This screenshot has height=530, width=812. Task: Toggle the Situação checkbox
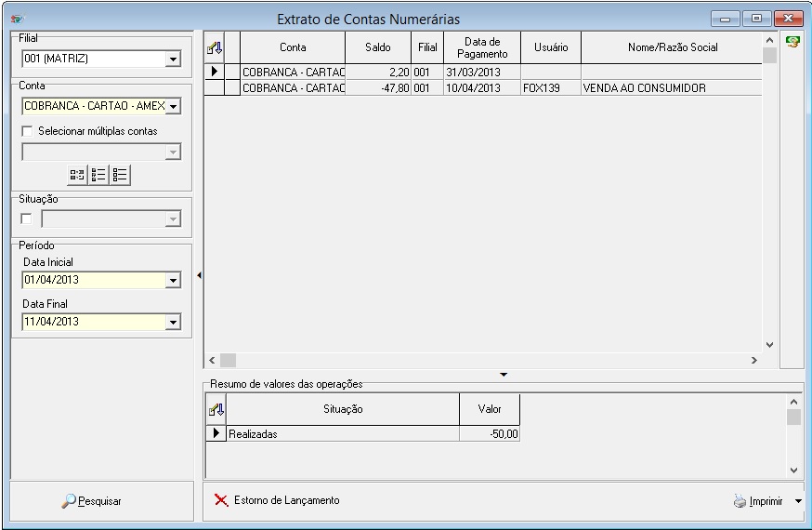26,219
